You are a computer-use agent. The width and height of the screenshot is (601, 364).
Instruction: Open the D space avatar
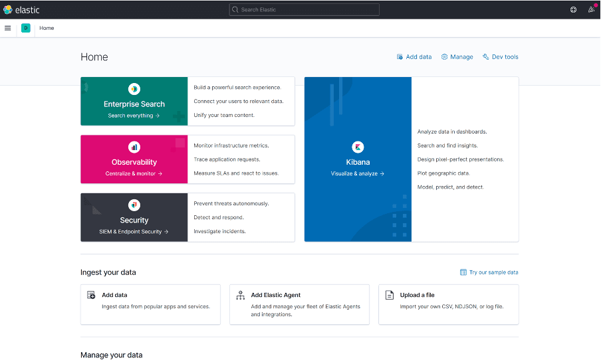coord(26,28)
